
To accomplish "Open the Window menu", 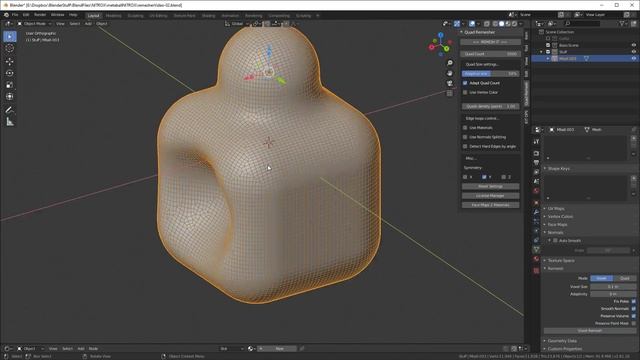I will [x=58, y=15].
